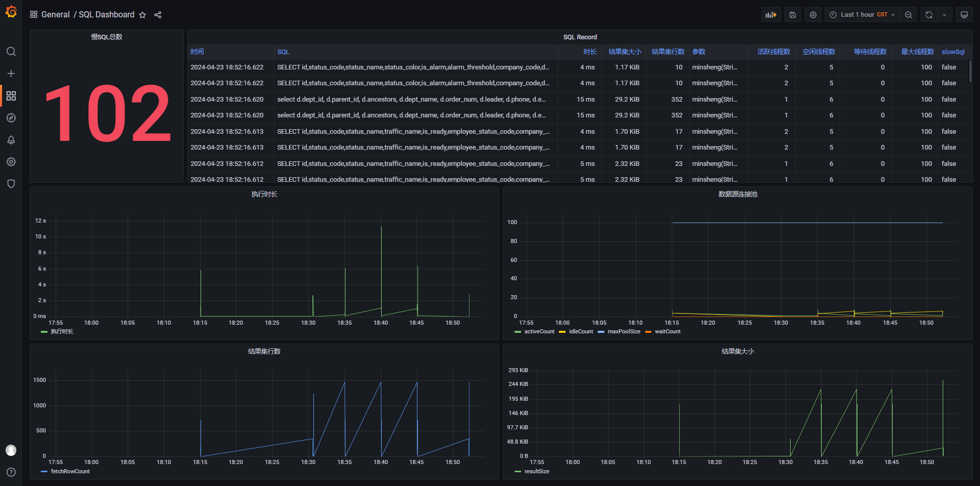
Task: Click the dashboards grid icon beside General
Action: pyautogui.click(x=34, y=14)
